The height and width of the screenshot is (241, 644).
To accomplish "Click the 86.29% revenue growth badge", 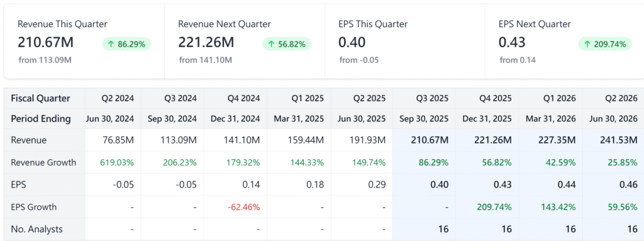I will point(126,44).
